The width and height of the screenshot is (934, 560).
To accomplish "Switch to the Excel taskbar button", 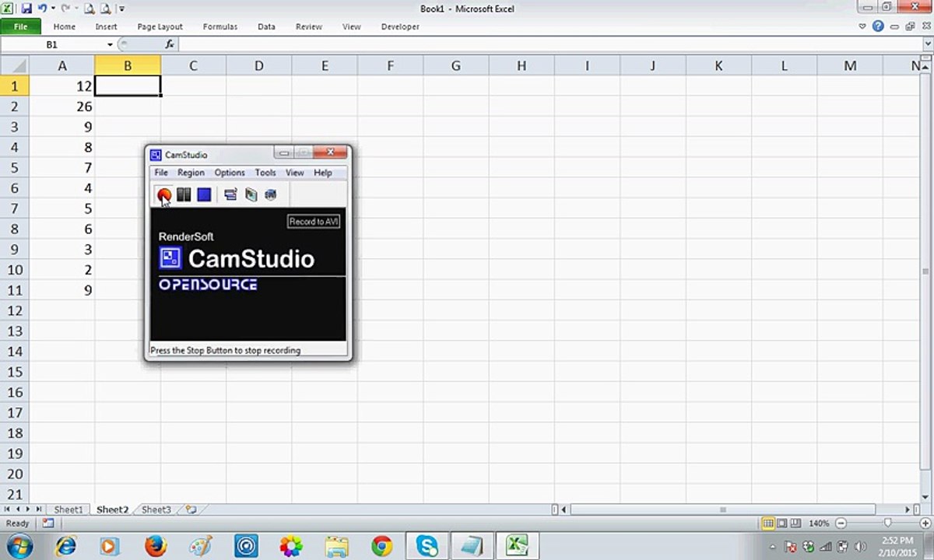I will 517,546.
